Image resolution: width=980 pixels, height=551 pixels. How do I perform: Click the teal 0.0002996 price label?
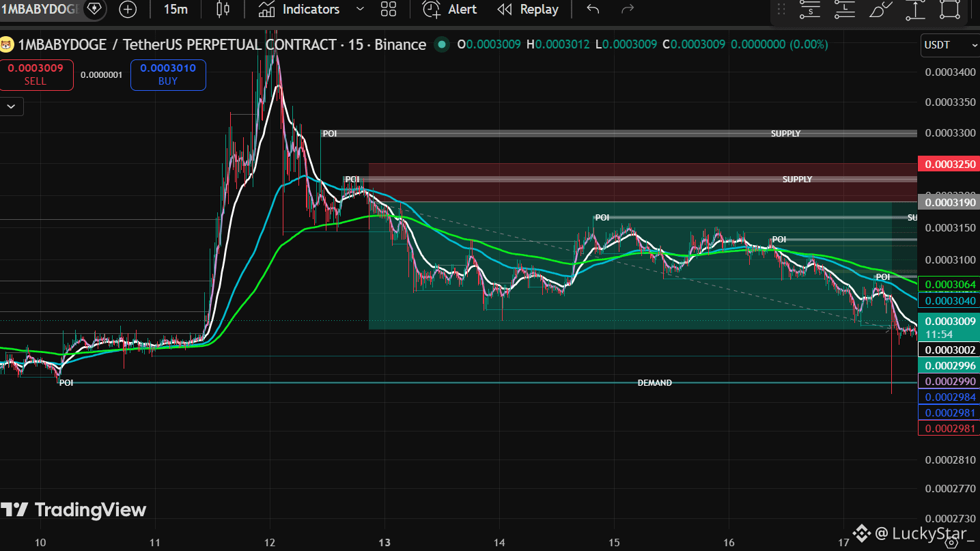(x=950, y=366)
